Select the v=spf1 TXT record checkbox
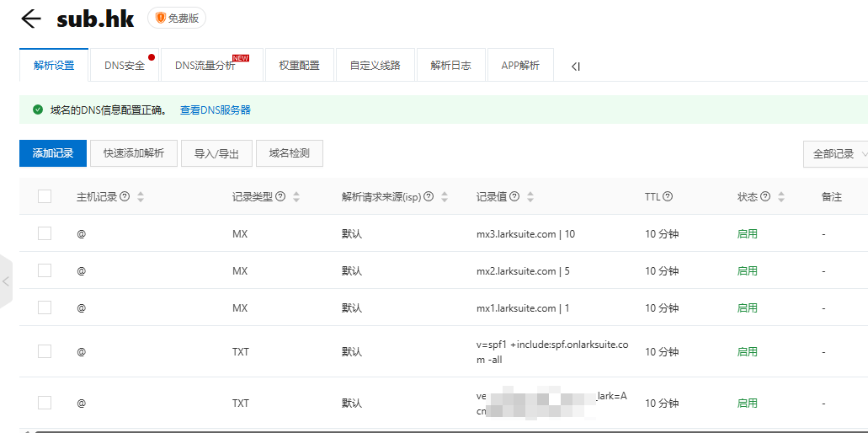 (x=45, y=351)
